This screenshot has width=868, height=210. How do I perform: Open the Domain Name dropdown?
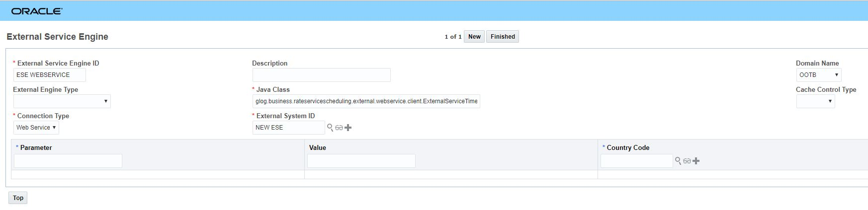pyautogui.click(x=818, y=75)
